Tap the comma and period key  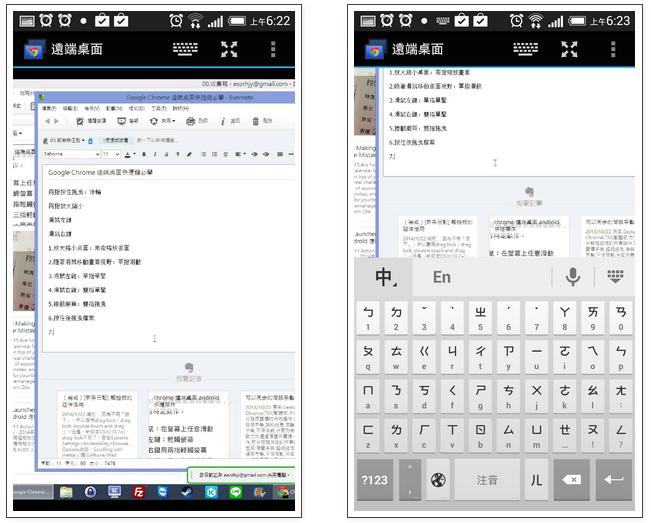(410, 480)
